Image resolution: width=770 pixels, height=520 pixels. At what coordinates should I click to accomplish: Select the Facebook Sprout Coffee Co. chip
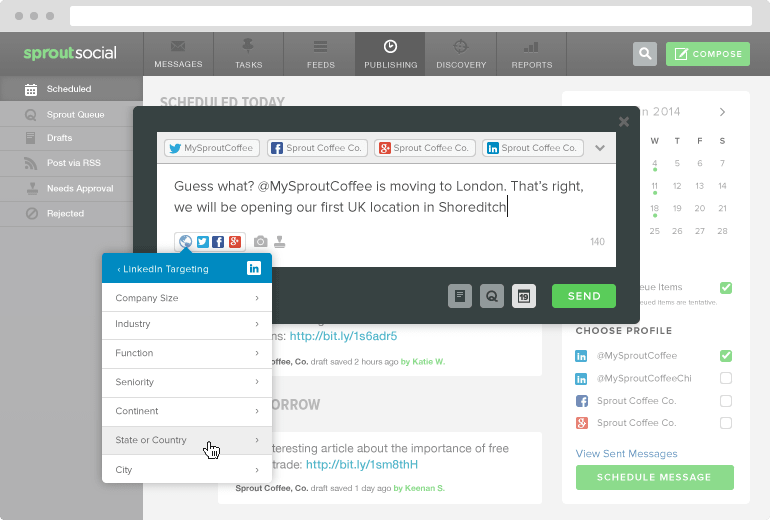pyautogui.click(x=317, y=148)
